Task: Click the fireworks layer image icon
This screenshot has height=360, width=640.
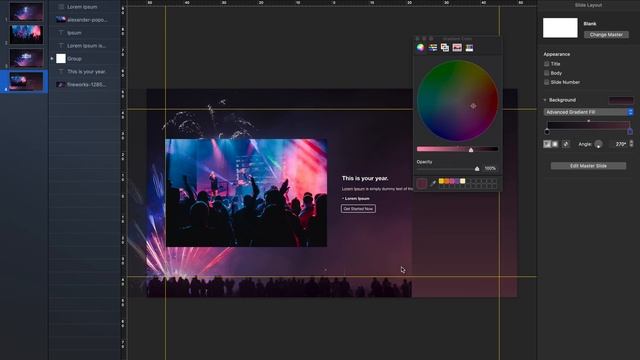Action: [x=61, y=84]
